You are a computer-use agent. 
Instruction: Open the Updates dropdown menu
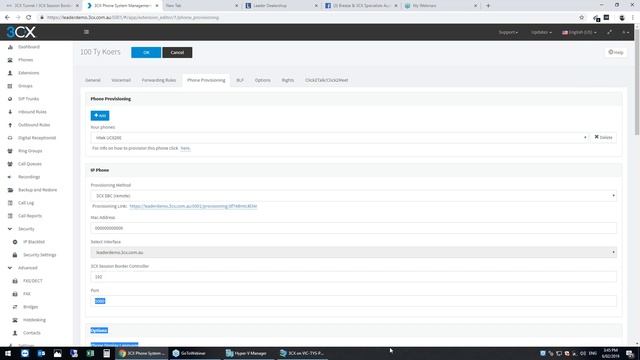click(x=541, y=32)
